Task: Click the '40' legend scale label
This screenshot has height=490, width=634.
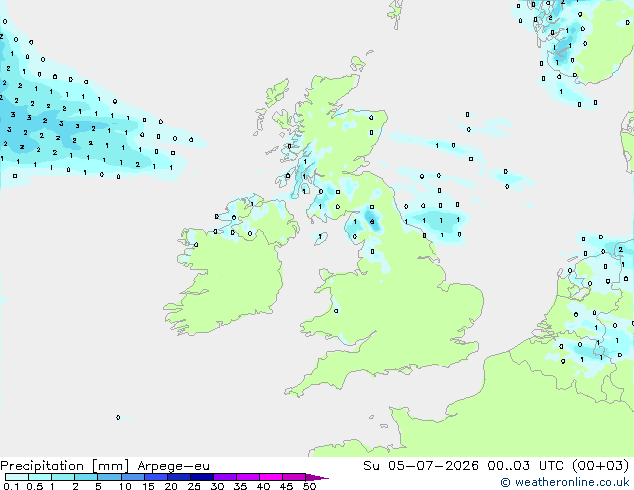Action: (264, 486)
